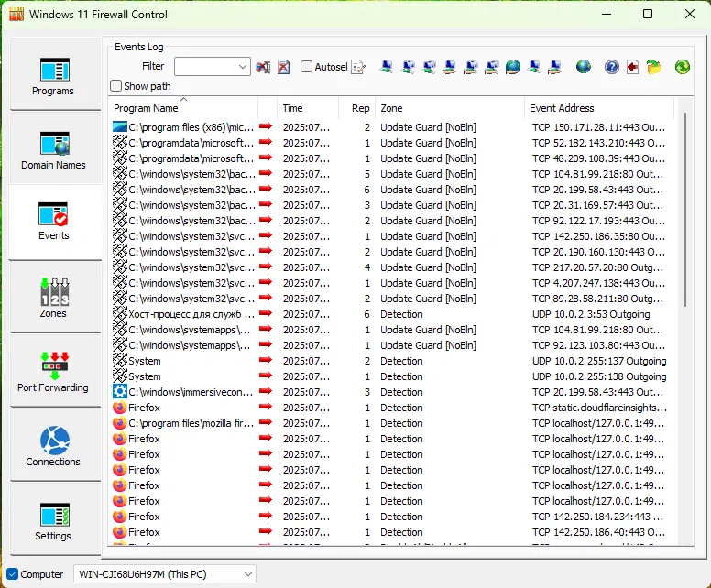Click the edit note icon next to Autosel

tap(358, 67)
